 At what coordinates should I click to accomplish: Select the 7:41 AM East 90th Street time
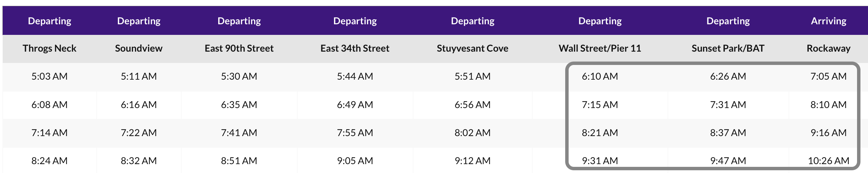(239, 133)
